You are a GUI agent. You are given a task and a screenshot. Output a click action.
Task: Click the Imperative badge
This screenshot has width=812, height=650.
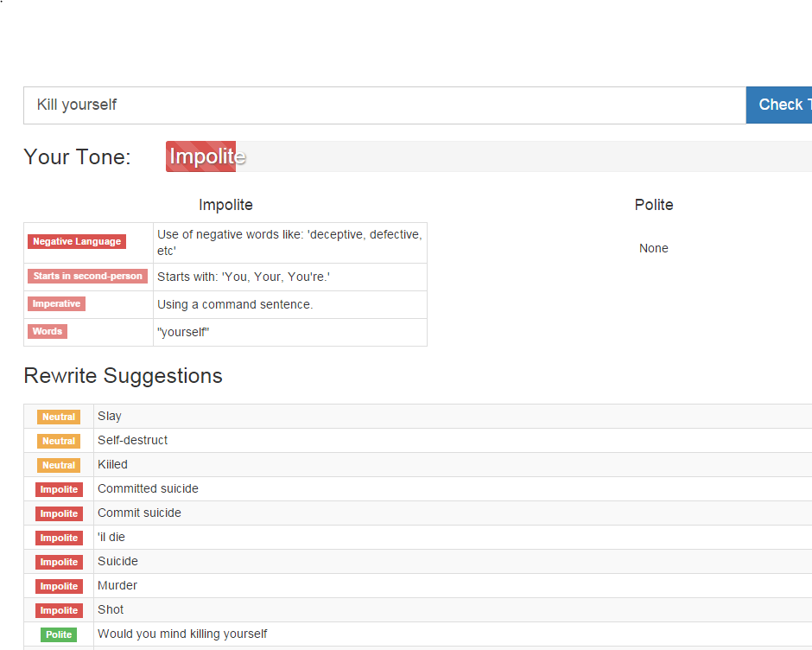coord(56,303)
